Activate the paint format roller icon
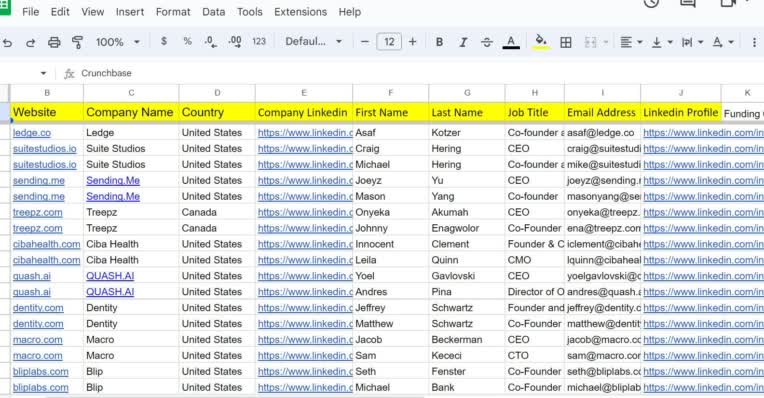 77,42
